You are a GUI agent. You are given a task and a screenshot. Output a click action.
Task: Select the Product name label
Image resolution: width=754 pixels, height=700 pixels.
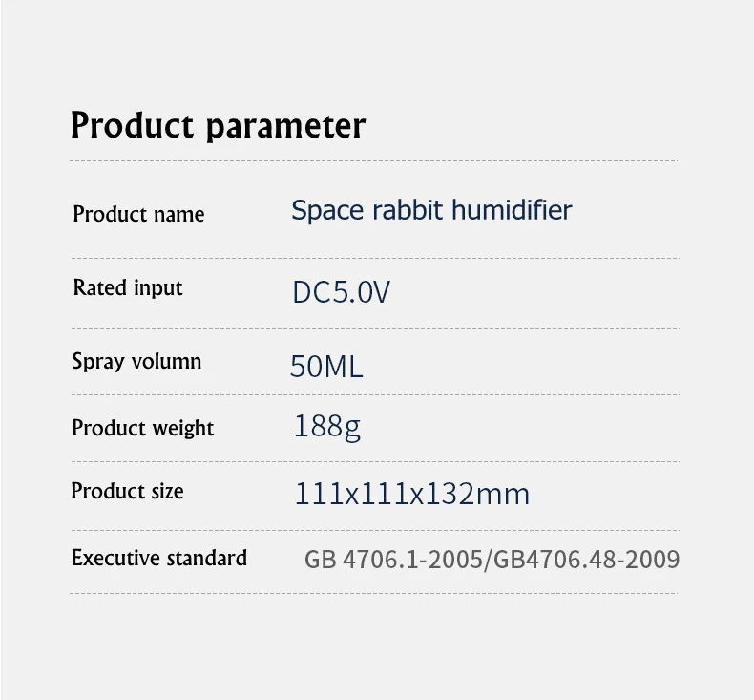[138, 214]
